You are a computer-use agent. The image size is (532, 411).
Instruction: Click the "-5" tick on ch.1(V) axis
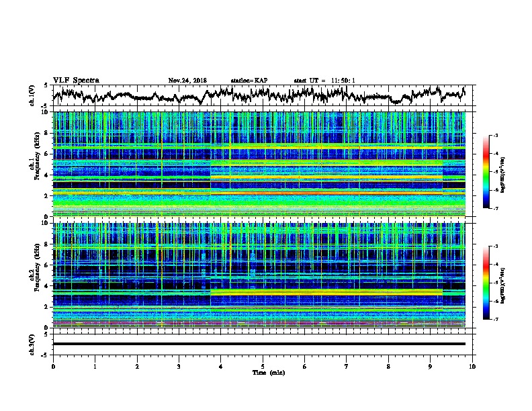point(45,106)
